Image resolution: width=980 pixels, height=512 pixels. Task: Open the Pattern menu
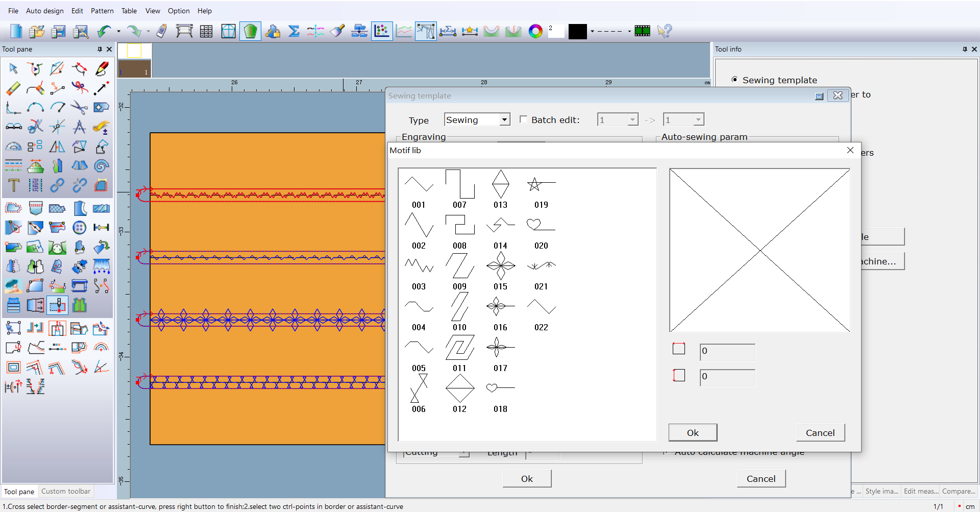[102, 11]
